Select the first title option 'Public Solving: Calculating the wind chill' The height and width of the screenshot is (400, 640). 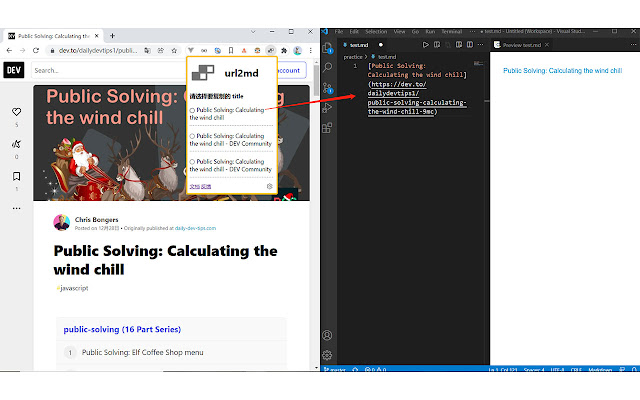(192, 110)
